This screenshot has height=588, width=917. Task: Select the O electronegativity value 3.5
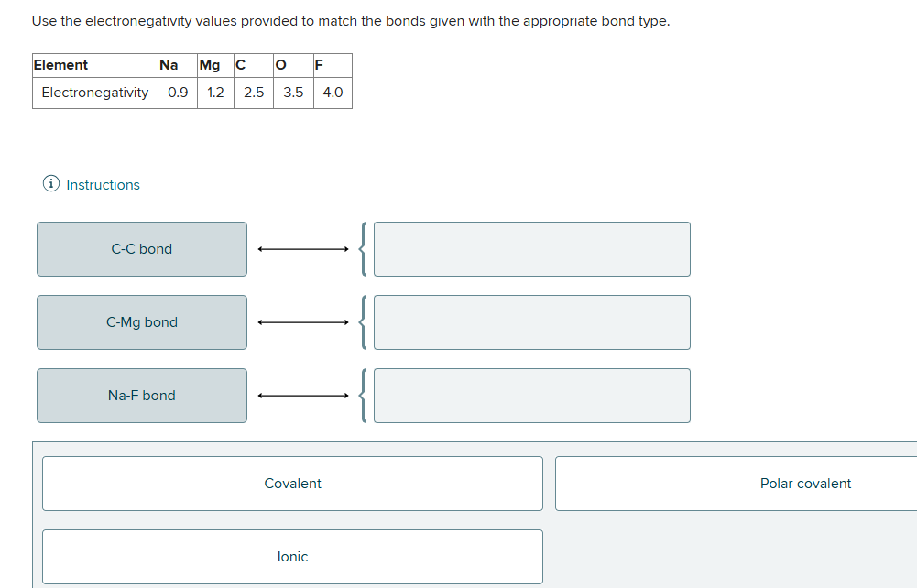[x=292, y=93]
